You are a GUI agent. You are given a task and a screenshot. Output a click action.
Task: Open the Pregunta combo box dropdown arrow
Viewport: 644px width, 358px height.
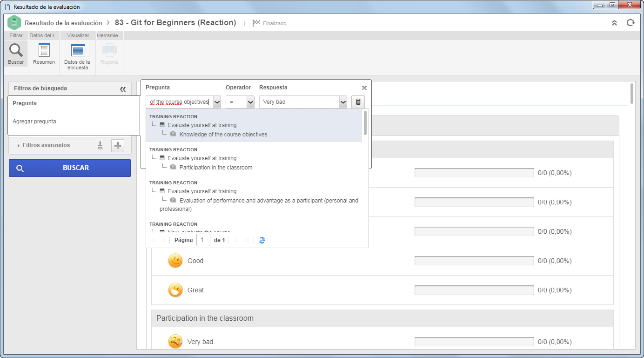217,102
